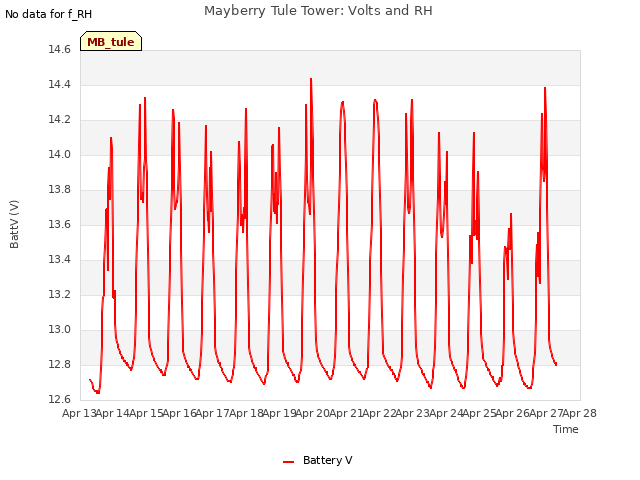Click the Apr 15 date tick label
This screenshot has width=640, height=480.
(x=147, y=413)
